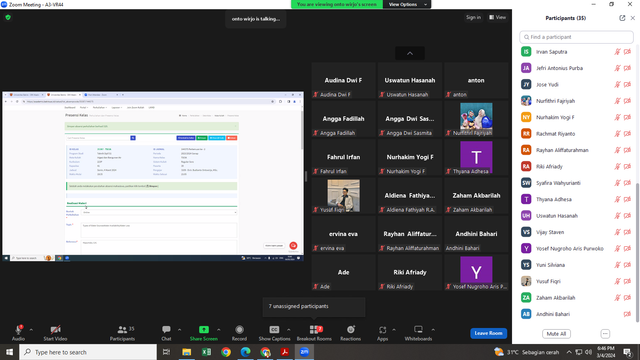
Task: Click the weather icon in the taskbar
Action: (x=498, y=352)
